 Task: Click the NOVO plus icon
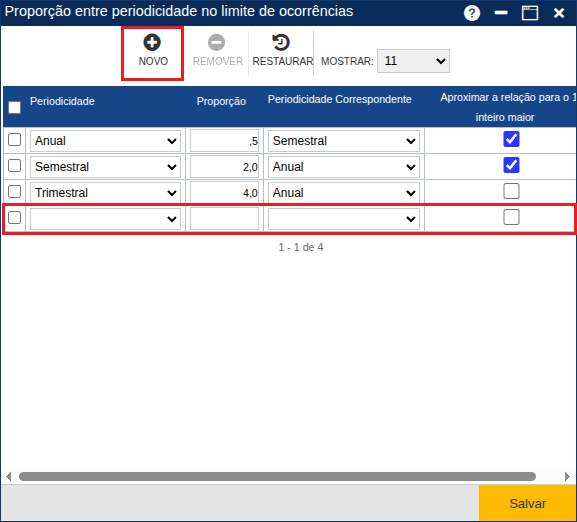click(x=152, y=42)
